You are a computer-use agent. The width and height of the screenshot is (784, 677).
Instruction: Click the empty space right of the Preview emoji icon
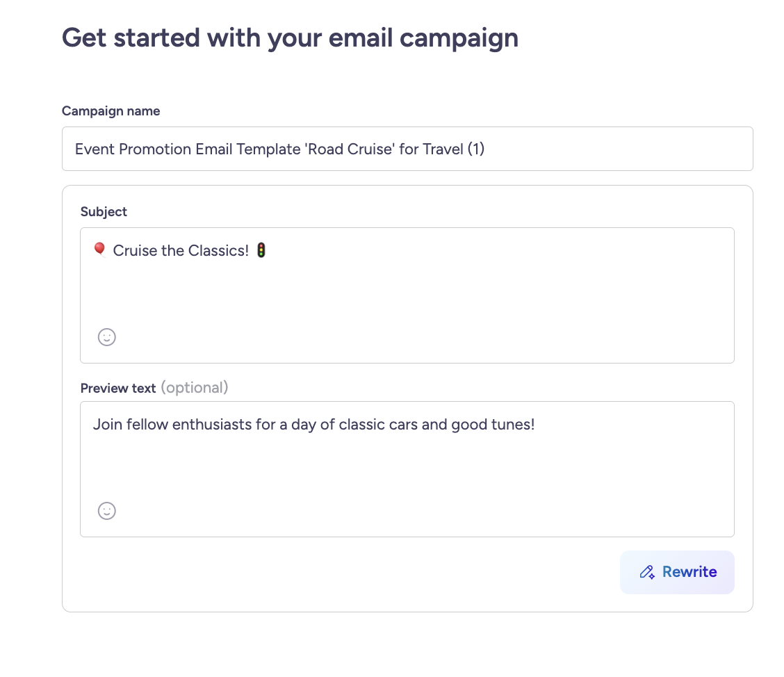click(417, 511)
